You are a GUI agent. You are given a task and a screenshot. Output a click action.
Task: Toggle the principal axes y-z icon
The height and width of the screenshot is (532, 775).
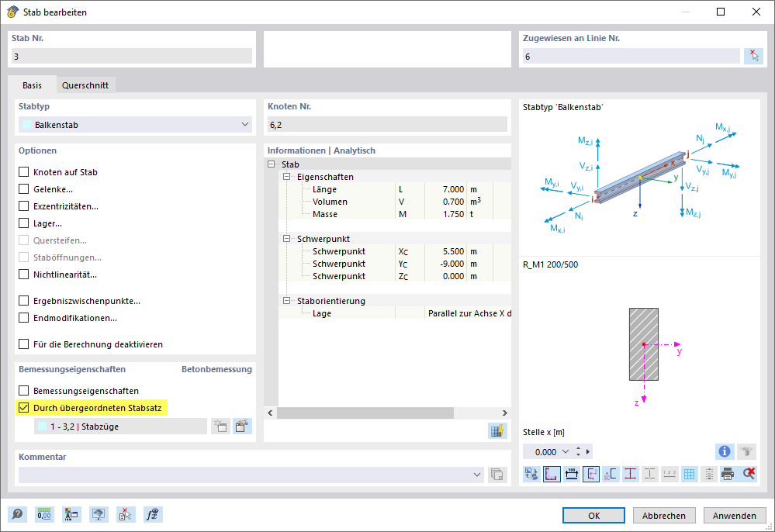(591, 474)
